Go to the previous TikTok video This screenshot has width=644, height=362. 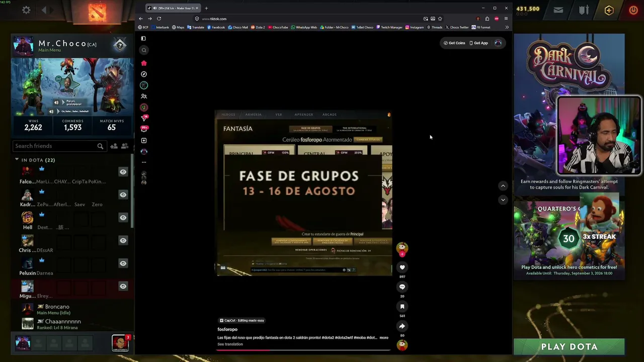tap(503, 186)
